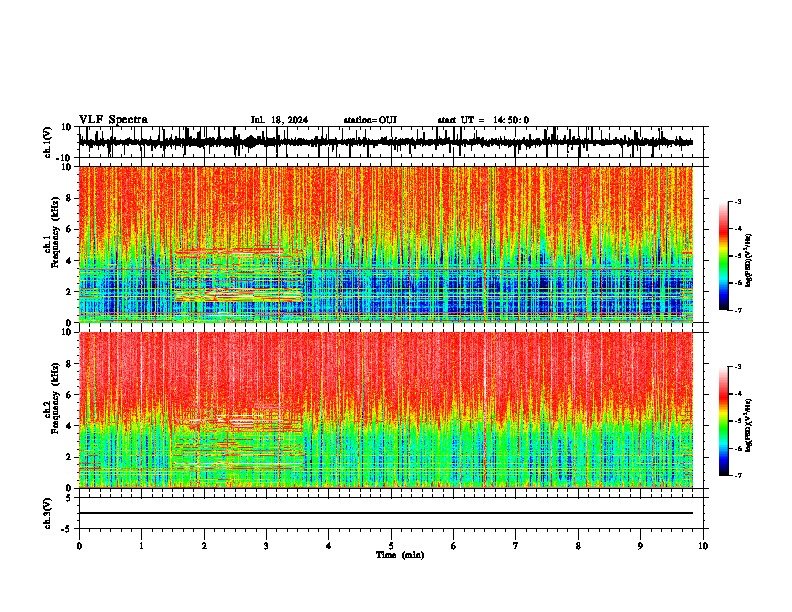Select the "Time (min)" x-axis label

point(400,555)
